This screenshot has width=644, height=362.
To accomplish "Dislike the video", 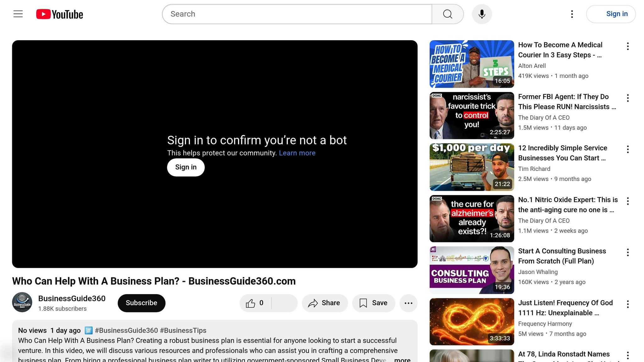I will click(285, 303).
